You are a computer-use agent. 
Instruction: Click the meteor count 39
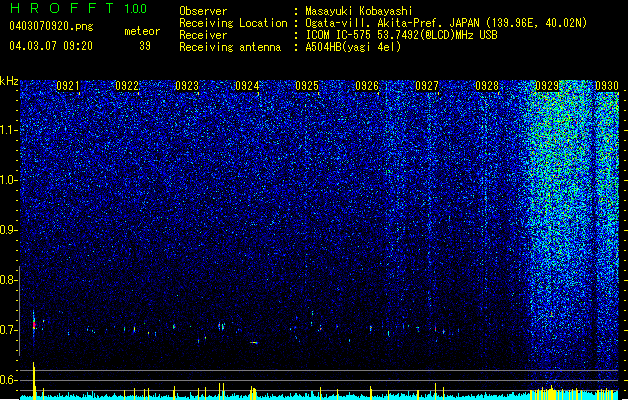pos(145,46)
